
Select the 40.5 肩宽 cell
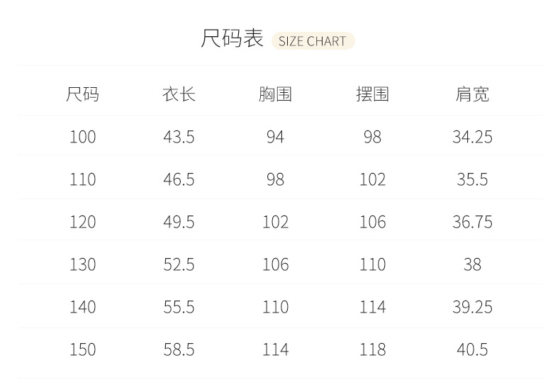point(472,349)
